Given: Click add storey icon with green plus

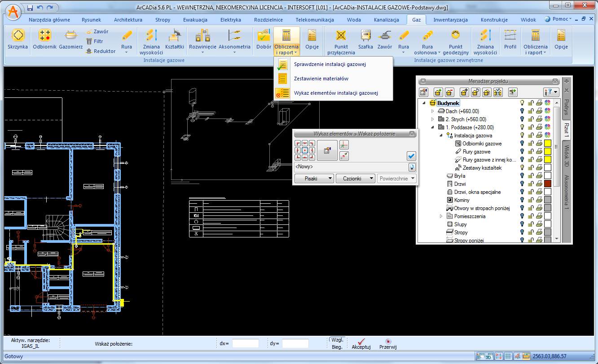Looking at the screenshot, I should 438,92.
